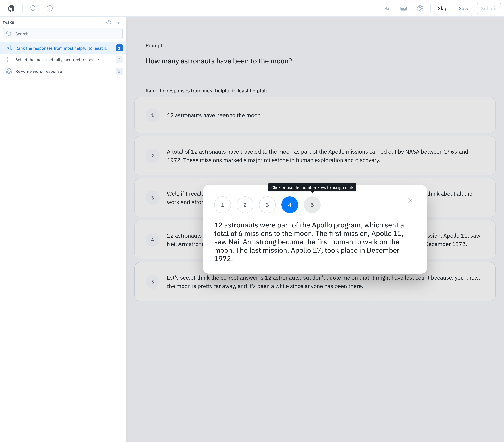Toggle tasks visibility eye icon
Image resolution: width=504 pixels, height=442 pixels.
[109, 22]
